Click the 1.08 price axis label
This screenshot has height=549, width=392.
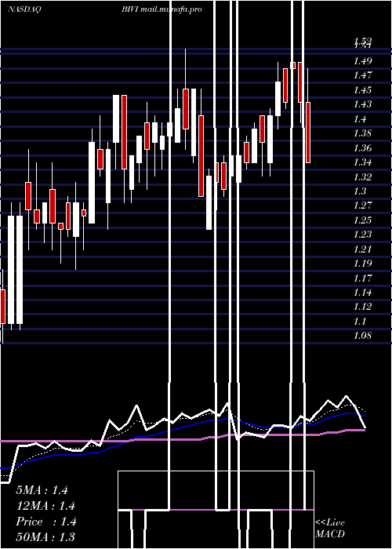(x=362, y=336)
